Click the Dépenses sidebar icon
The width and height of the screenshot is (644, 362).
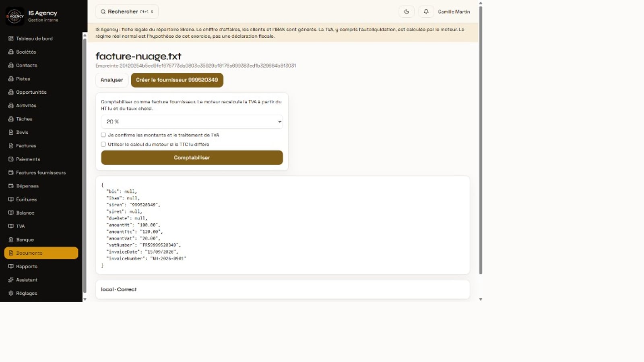coord(11,186)
